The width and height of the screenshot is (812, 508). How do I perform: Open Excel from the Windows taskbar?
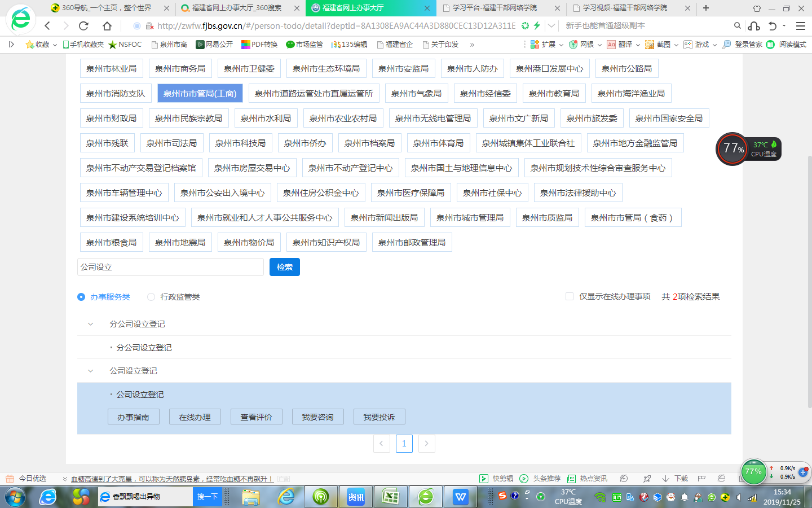[391, 497]
